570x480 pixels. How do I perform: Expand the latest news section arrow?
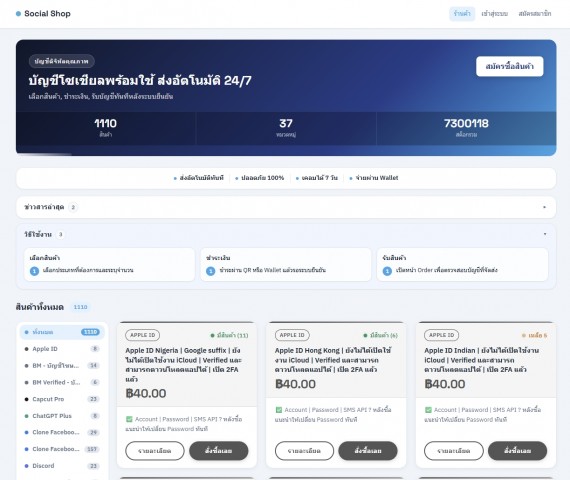click(x=544, y=207)
